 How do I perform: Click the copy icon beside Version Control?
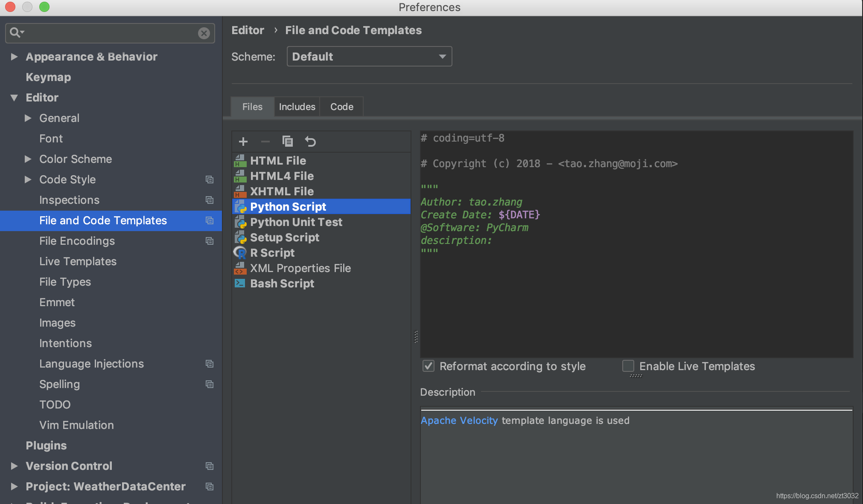click(x=210, y=466)
